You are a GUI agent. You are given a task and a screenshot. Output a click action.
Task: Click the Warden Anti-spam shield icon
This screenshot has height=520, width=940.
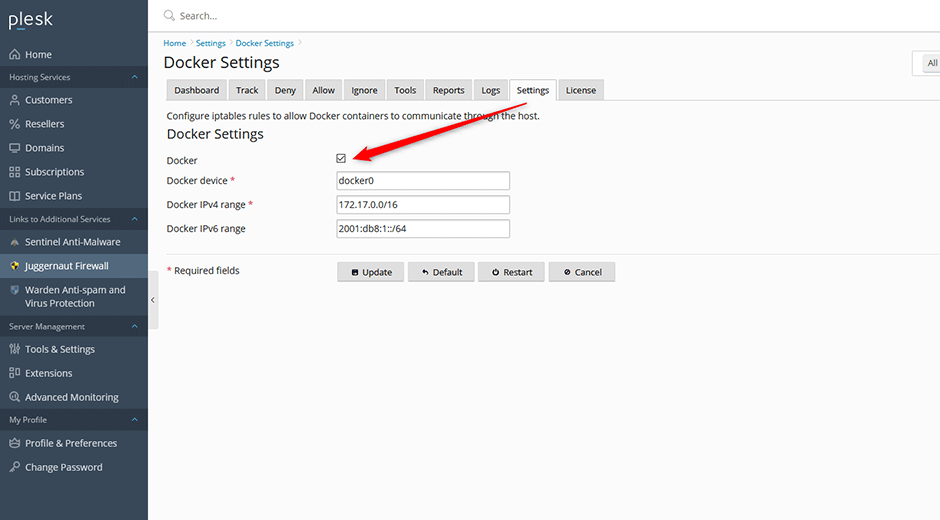(14, 290)
